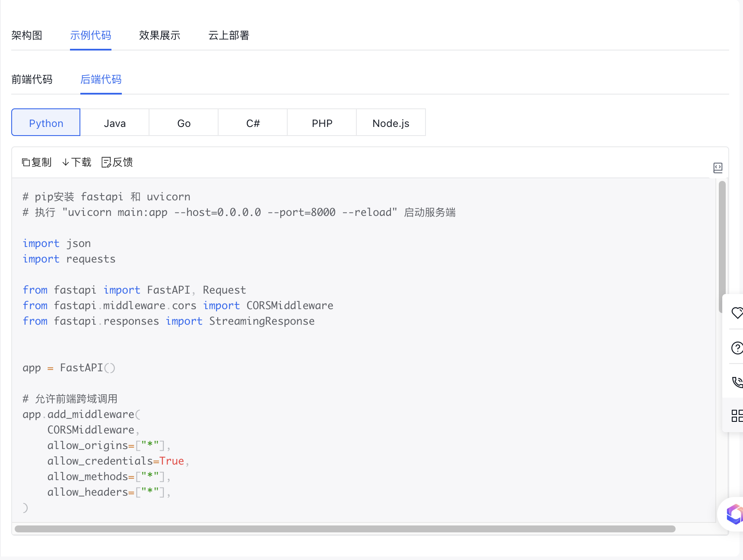Click the 'allow_headers=["*"],' line

[109, 492]
